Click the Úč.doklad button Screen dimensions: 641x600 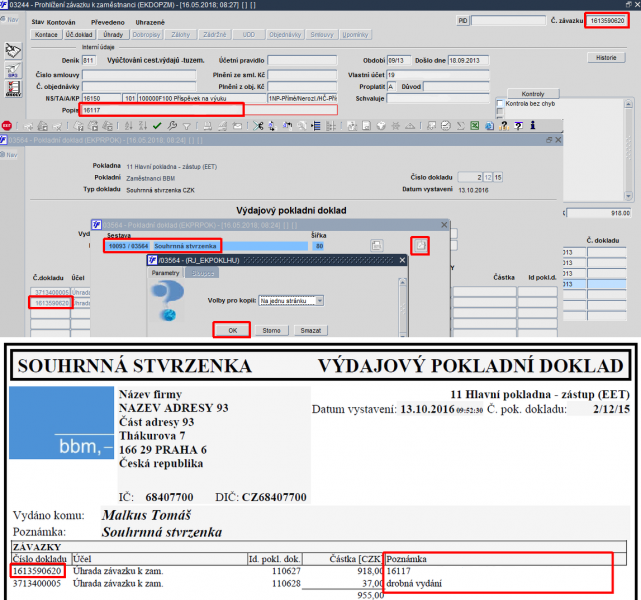79,35
